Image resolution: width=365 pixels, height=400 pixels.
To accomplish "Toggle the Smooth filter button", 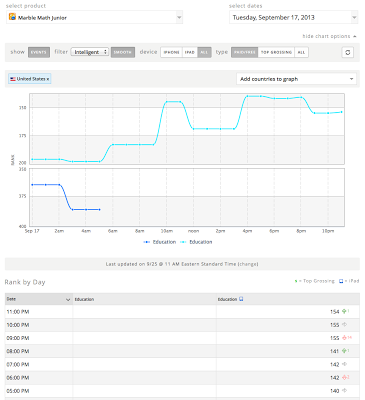I will coord(123,52).
